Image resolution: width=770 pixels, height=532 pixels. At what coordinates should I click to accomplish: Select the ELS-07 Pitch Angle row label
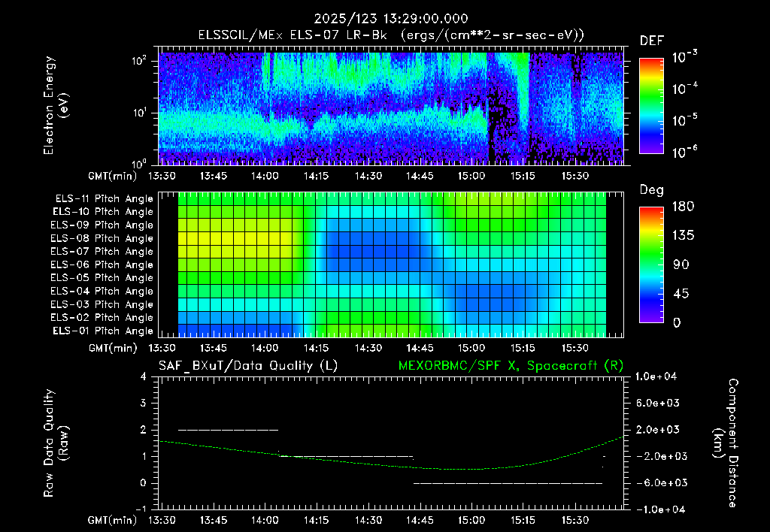point(102,251)
